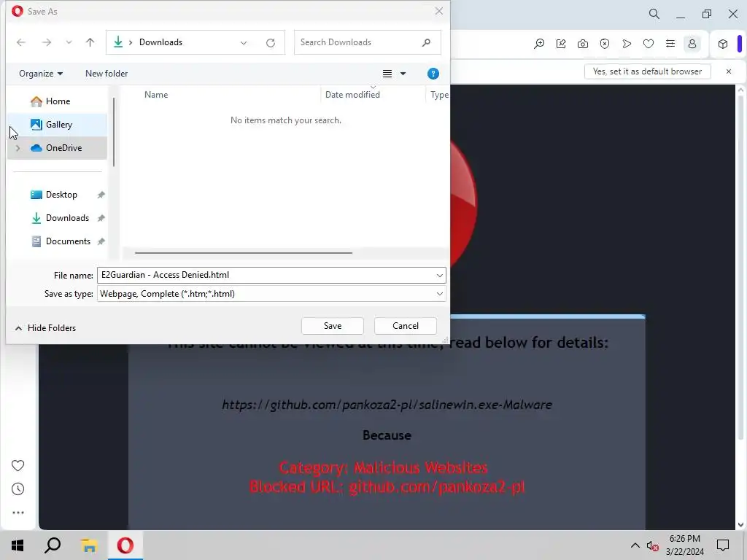Open Opera search tabs icon

pos(654,14)
